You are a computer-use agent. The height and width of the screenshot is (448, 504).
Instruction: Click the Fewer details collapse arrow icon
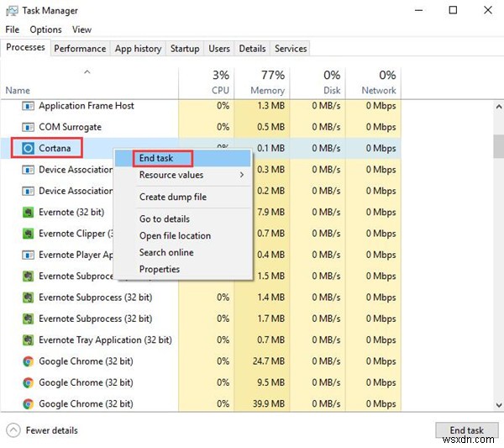point(13,430)
